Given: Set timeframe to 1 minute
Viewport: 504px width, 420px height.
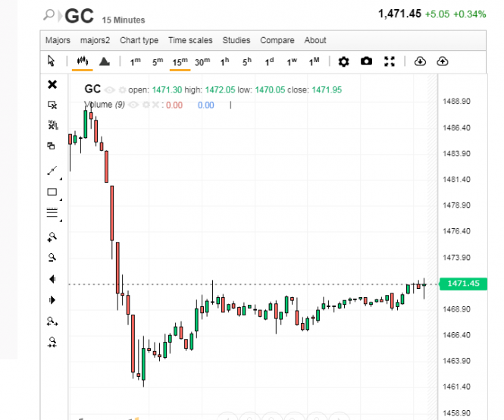Looking at the screenshot, I should point(136,61).
